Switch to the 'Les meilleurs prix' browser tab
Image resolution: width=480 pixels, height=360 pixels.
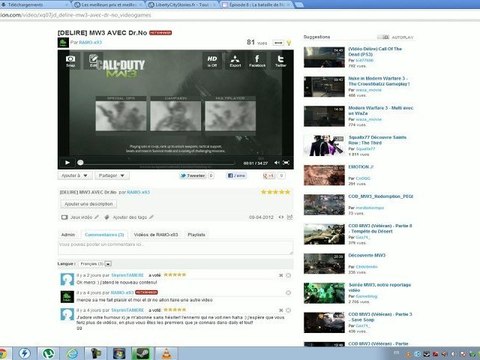[108, 5]
